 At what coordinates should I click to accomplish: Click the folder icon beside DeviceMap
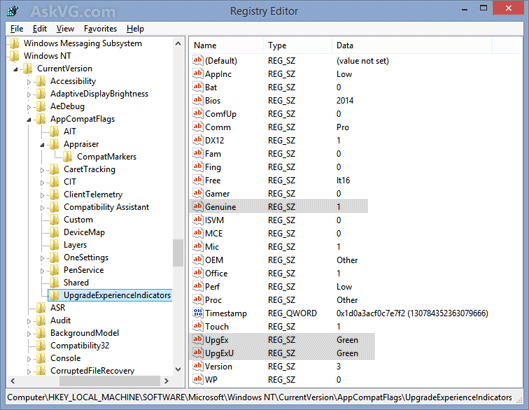[54, 232]
